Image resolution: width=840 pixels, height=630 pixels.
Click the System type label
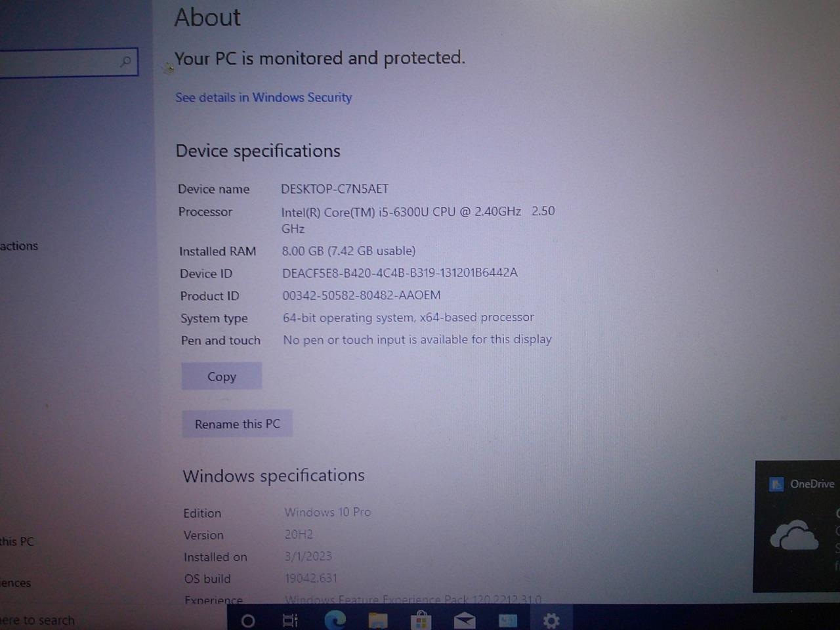click(214, 318)
